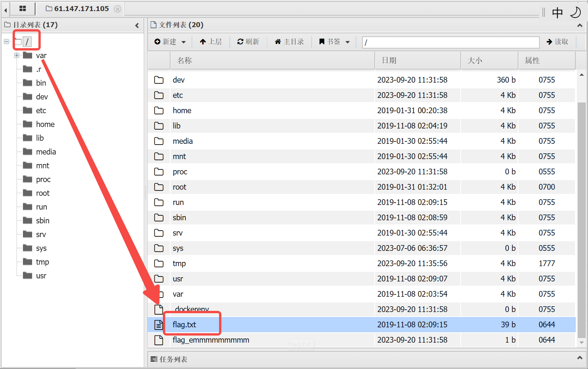Select media folder in directory tree
The width and height of the screenshot is (588, 369).
(x=46, y=152)
